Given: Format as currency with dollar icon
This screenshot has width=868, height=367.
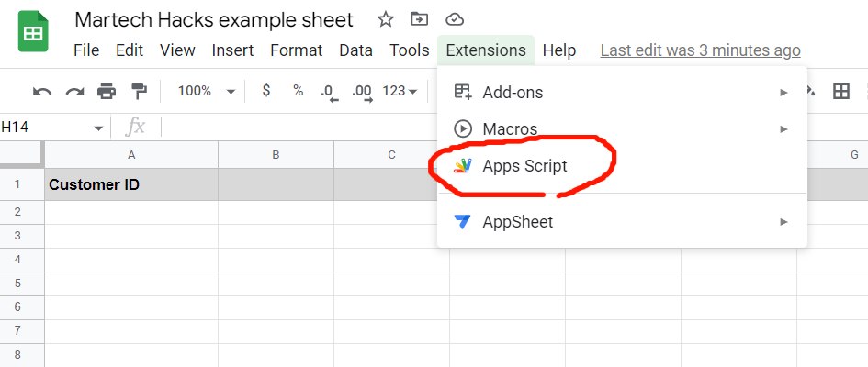Looking at the screenshot, I should point(266,90).
